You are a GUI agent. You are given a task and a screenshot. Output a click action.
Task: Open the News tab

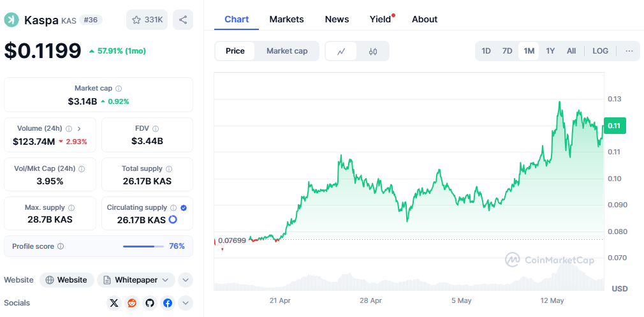click(337, 19)
